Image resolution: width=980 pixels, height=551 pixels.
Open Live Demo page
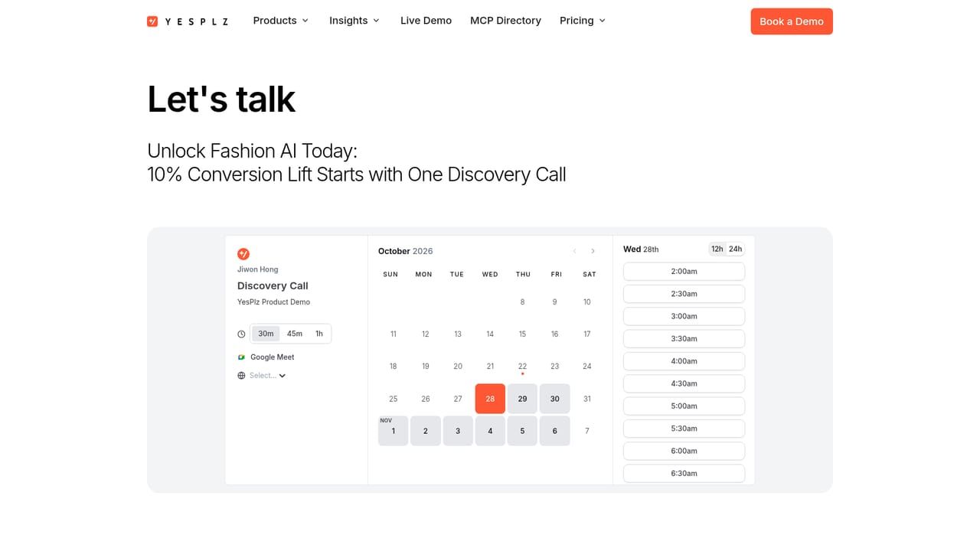[x=426, y=21]
